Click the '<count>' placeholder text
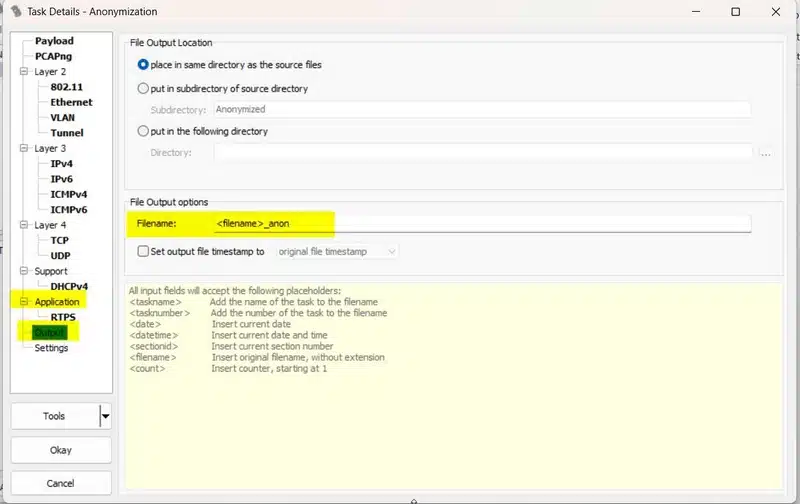 click(x=147, y=368)
